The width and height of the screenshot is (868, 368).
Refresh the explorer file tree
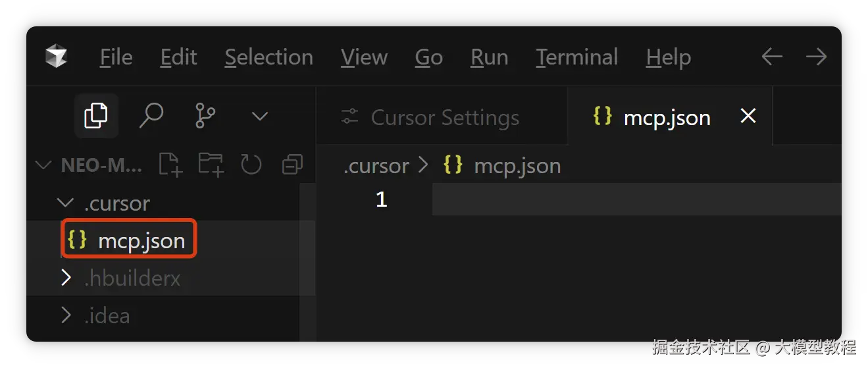click(x=251, y=165)
